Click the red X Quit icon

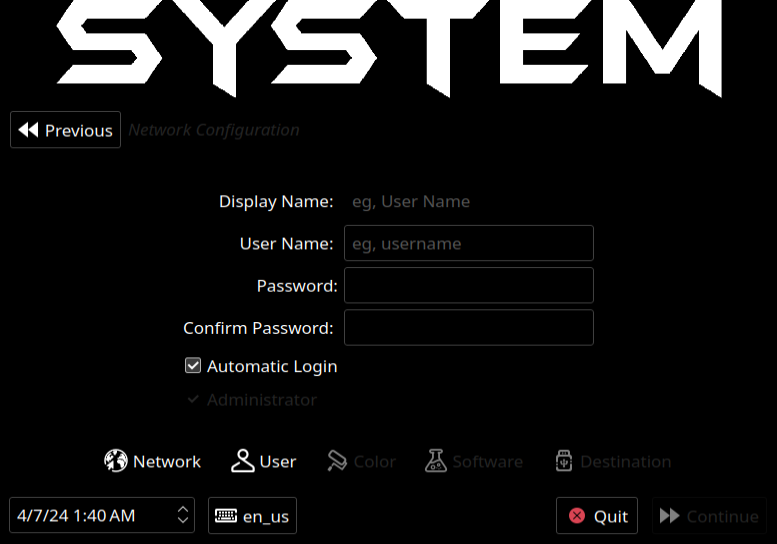577,516
